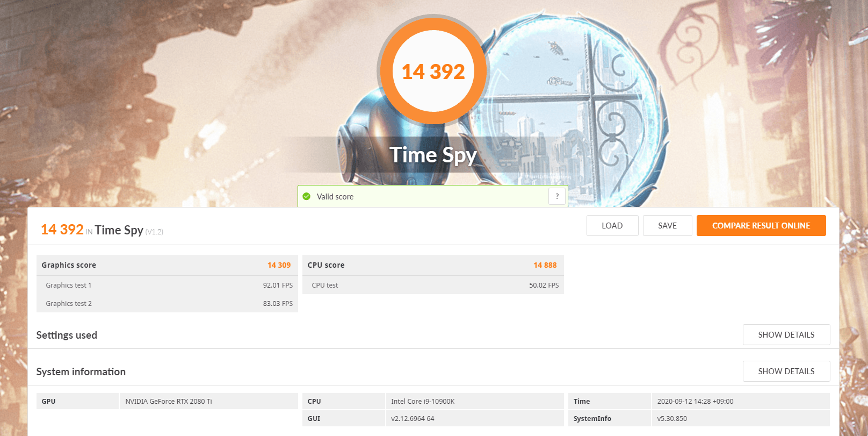Click GUI version v2.12.6964 64
This screenshot has height=436, width=868.
[413, 419]
